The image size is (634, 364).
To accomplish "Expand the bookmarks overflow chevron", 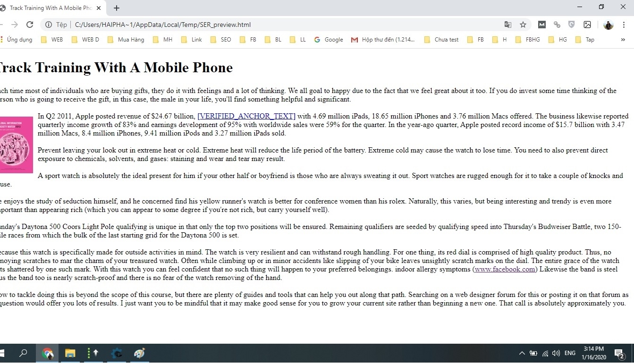I will click(x=623, y=40).
